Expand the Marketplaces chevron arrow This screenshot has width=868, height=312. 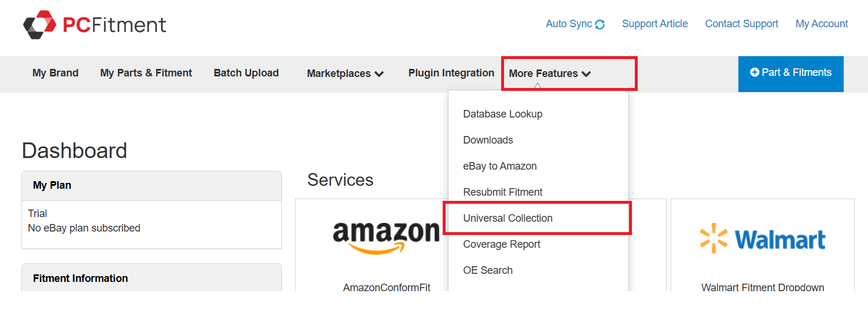(379, 74)
